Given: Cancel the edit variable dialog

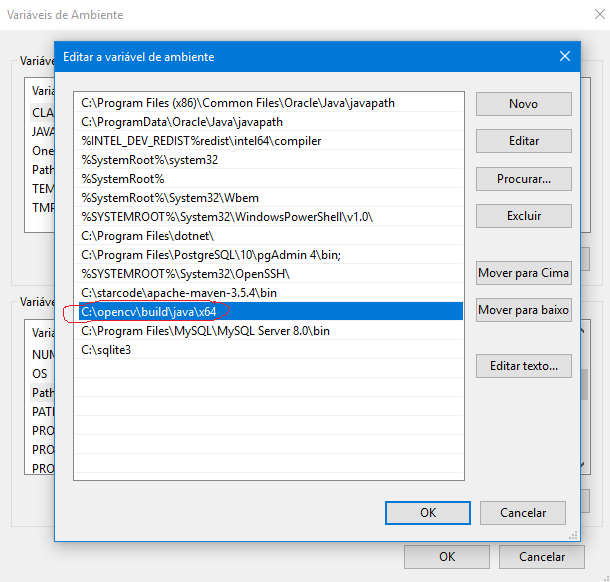Looking at the screenshot, I should pos(522,513).
